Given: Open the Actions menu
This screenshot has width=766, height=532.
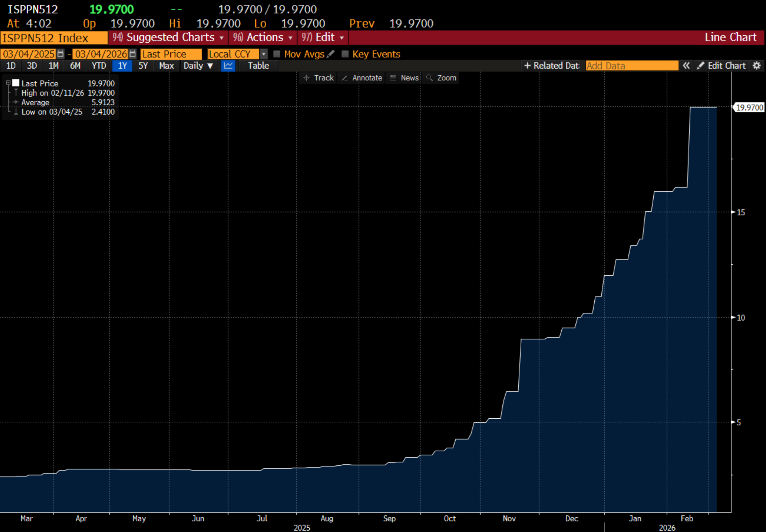Looking at the screenshot, I should tap(263, 37).
